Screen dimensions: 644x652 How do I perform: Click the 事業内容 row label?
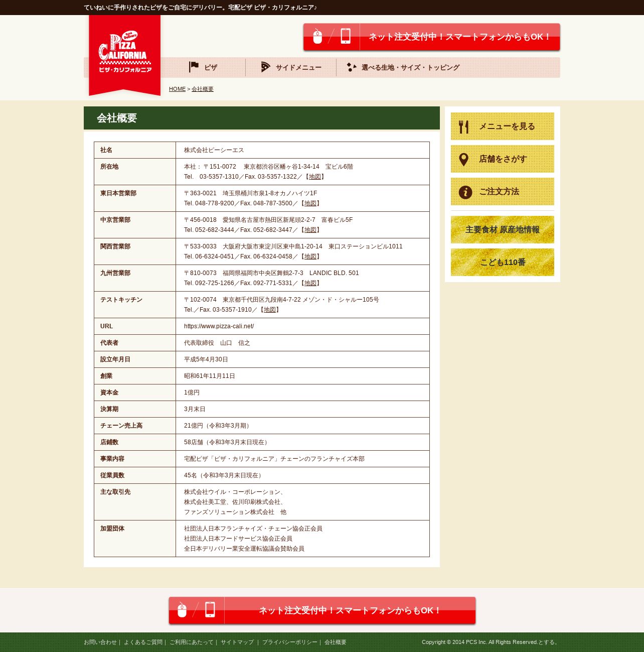point(112,459)
